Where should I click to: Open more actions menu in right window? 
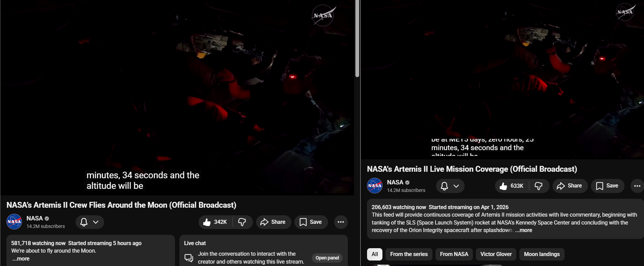[637, 186]
